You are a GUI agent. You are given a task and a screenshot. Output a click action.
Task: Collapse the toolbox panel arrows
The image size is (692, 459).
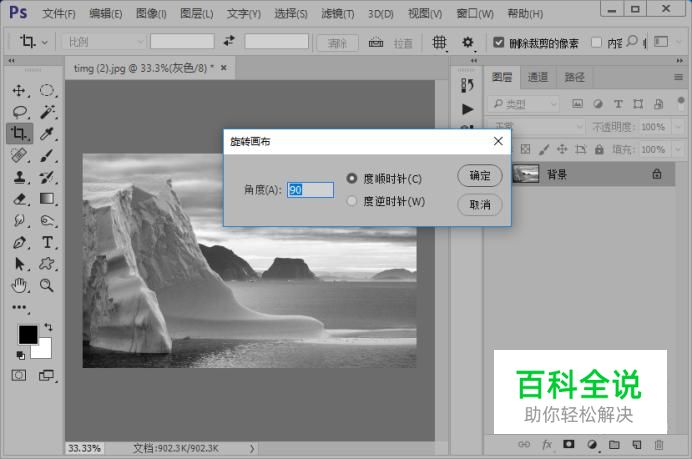pyautogui.click(x=11, y=60)
